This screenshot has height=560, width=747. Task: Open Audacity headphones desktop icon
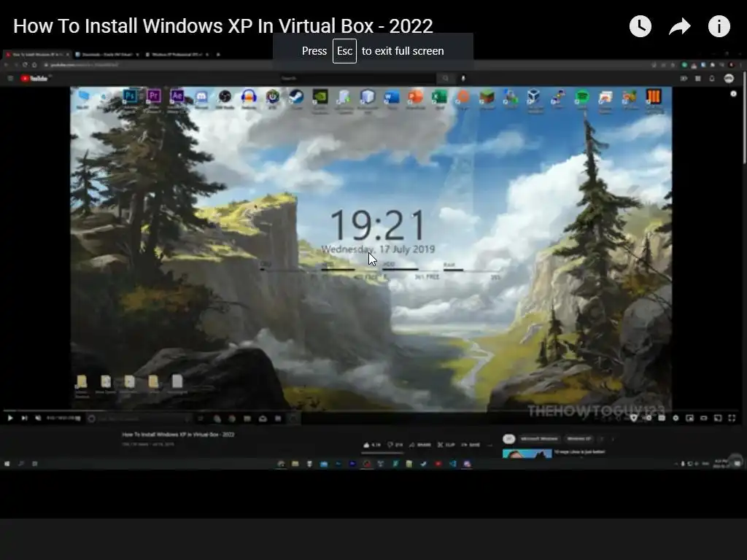249,97
